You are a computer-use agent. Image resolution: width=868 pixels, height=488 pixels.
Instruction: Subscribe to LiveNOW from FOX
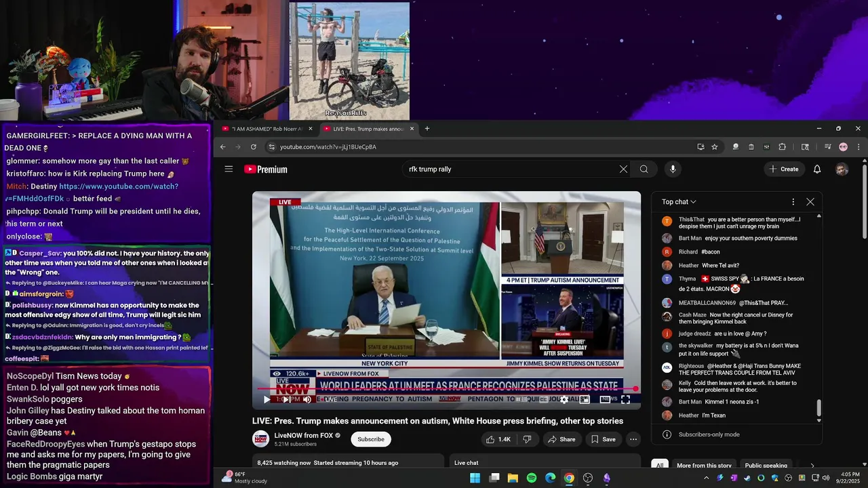[371, 439]
